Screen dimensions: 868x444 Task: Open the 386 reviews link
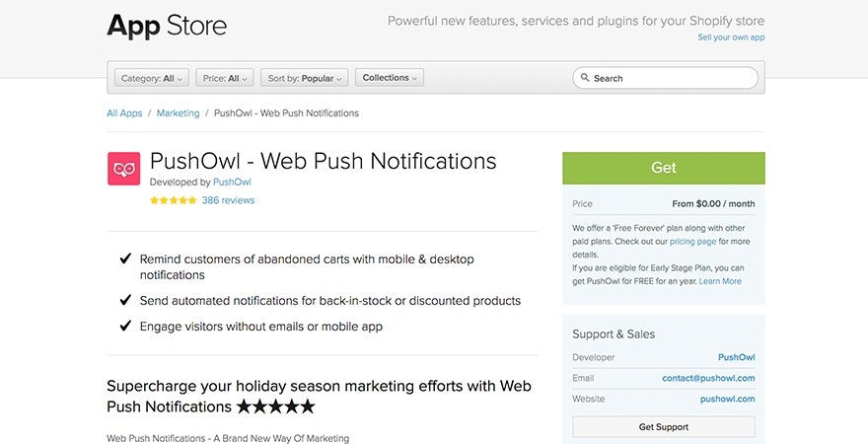228,200
